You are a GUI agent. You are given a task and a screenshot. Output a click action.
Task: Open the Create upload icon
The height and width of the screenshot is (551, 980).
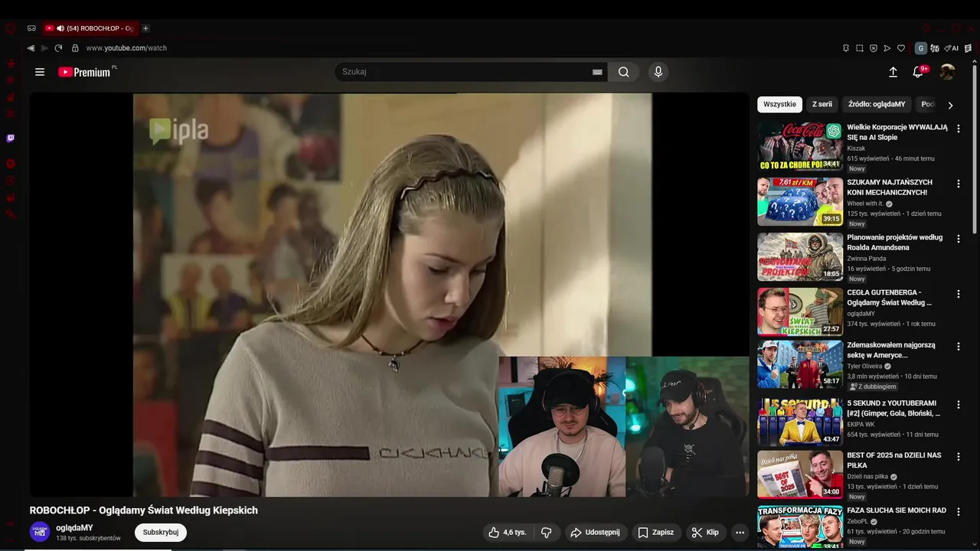tap(893, 72)
